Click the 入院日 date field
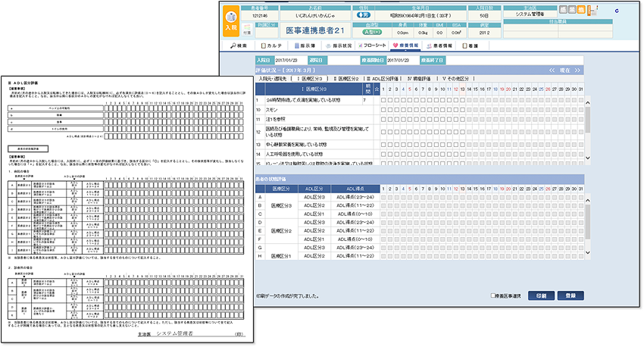Image resolution: width=644 pixels, height=347 pixels. [x=289, y=61]
